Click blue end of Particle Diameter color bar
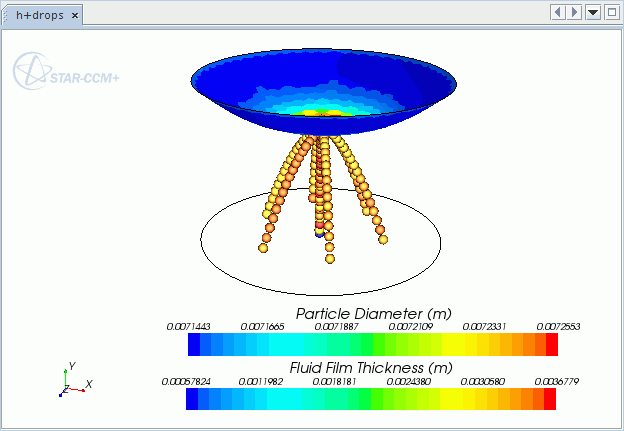 tap(194, 344)
